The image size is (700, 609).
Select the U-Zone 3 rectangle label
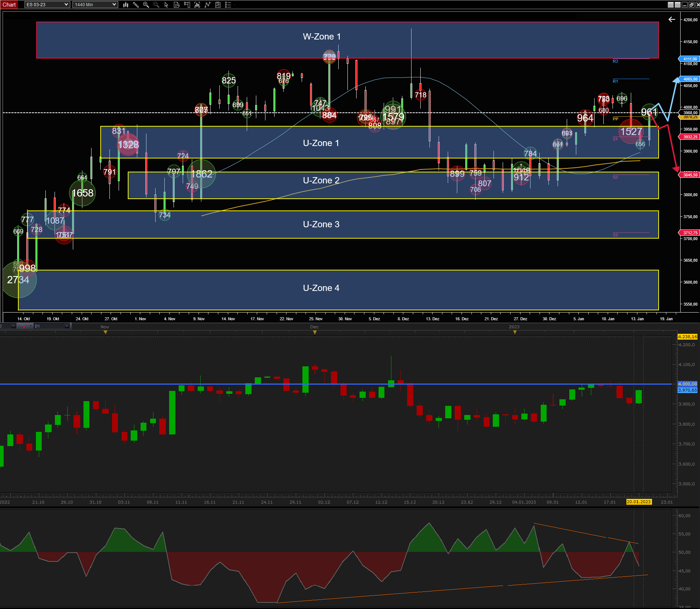click(x=321, y=224)
